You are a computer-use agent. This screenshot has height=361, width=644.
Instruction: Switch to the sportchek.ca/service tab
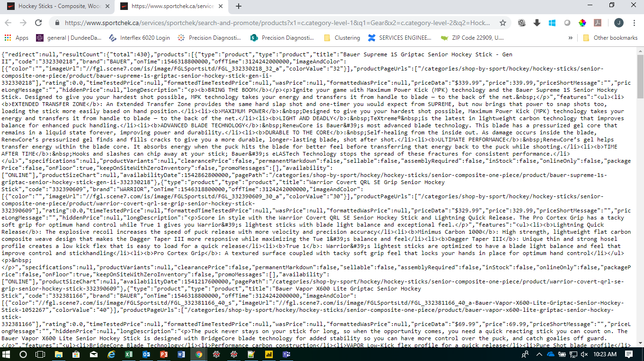(x=171, y=7)
